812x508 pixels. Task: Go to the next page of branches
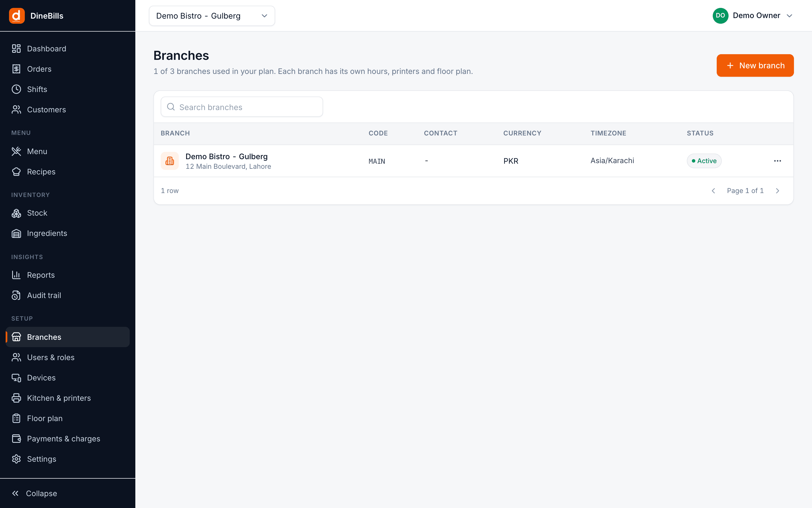point(777,191)
